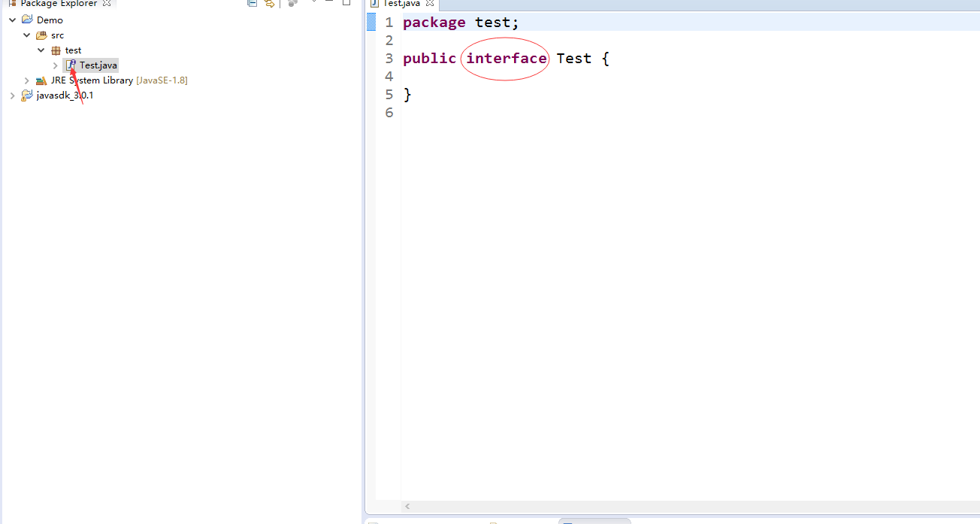Select the src folder label
980x524 pixels.
[58, 35]
